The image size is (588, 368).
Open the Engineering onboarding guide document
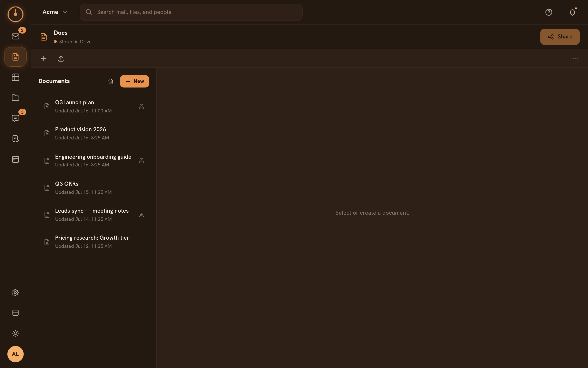(x=94, y=161)
